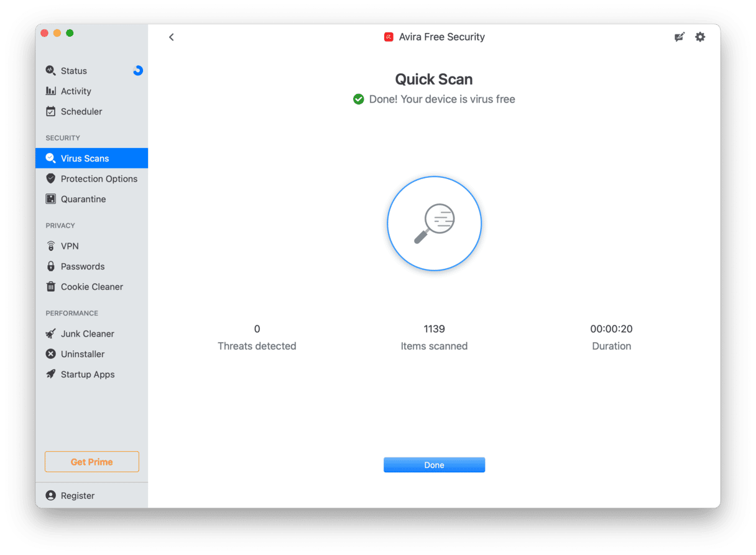Click the PRIVACY section header
The width and height of the screenshot is (756, 555).
pos(60,226)
